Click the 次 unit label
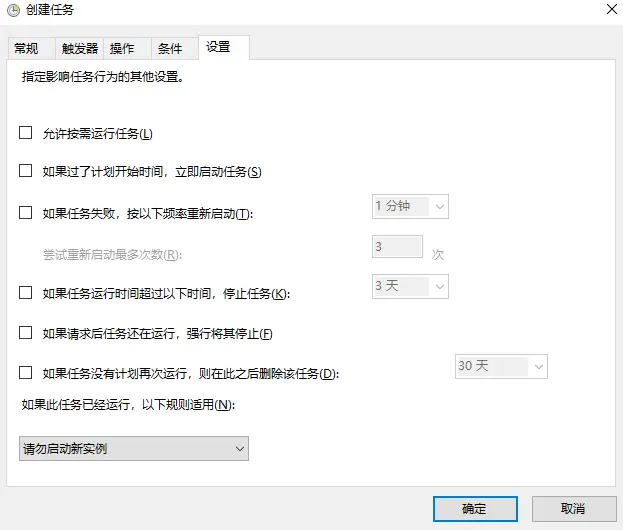Screen dimensions: 623x530 (x=438, y=255)
